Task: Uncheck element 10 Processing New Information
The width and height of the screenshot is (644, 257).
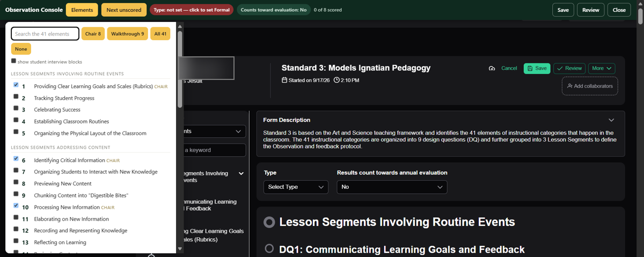Action: point(16,206)
